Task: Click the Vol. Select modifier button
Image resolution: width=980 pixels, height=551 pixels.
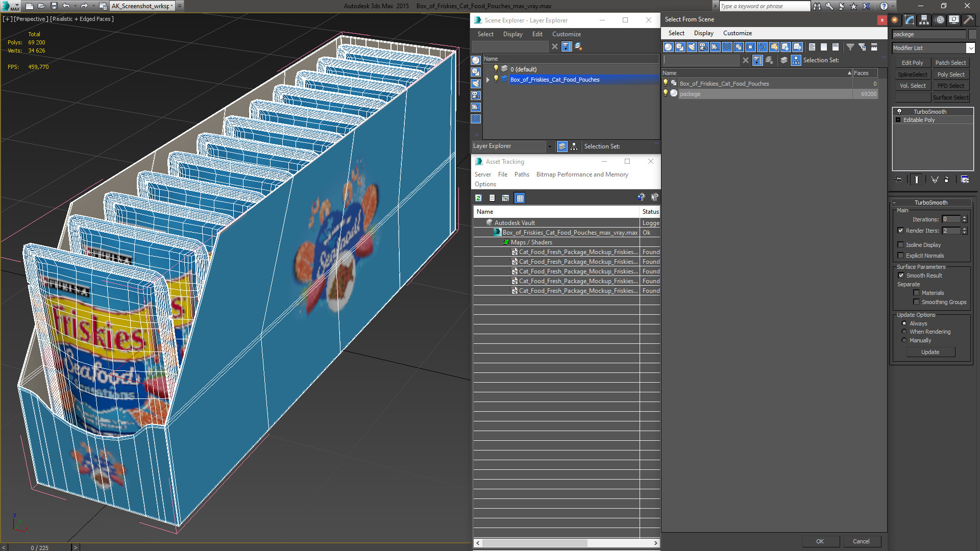Action: tap(912, 86)
